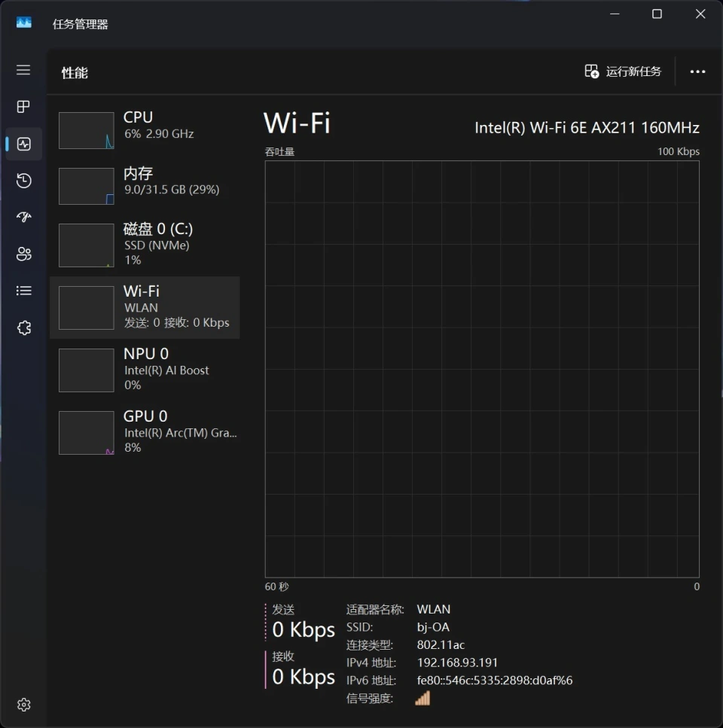Open the Details list page icon

click(x=23, y=291)
